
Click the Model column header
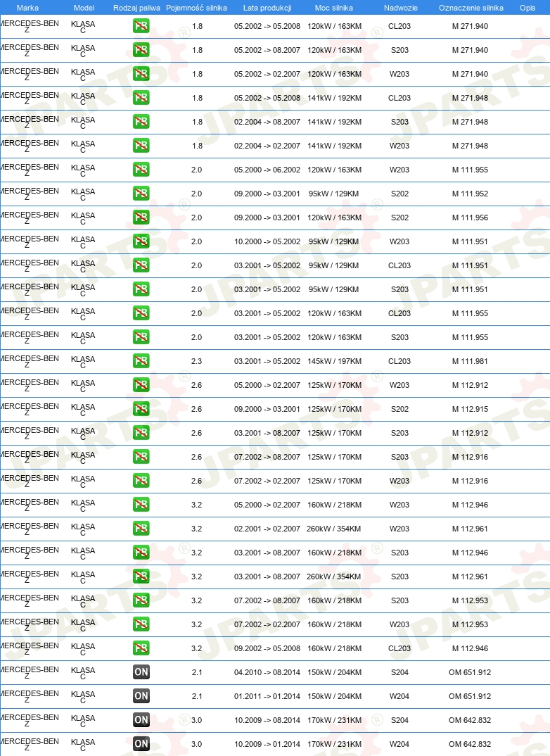(84, 8)
